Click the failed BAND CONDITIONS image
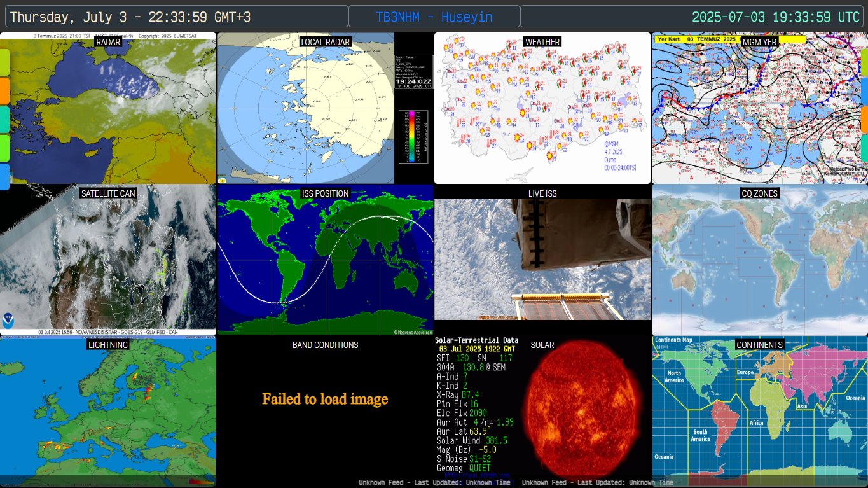 click(x=325, y=400)
